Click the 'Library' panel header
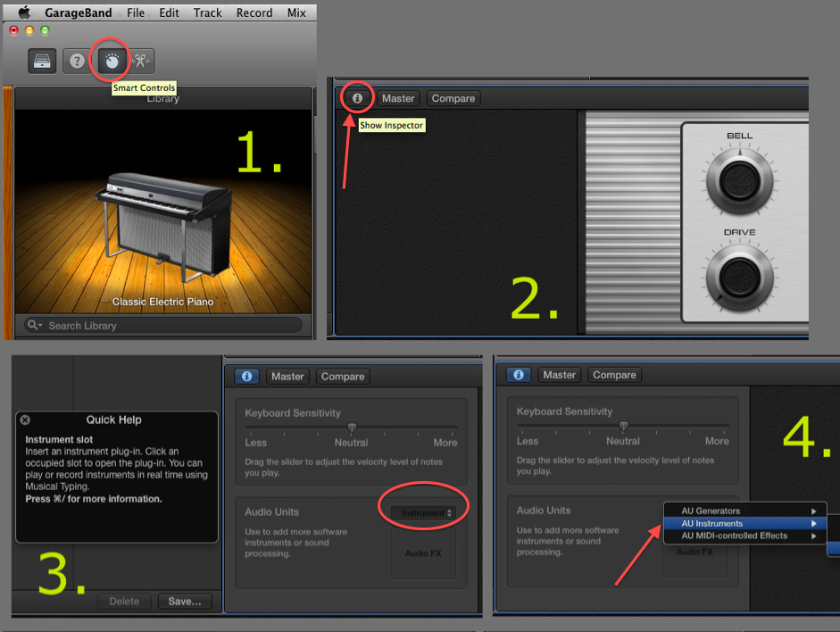The width and height of the screenshot is (840, 632). point(163,99)
